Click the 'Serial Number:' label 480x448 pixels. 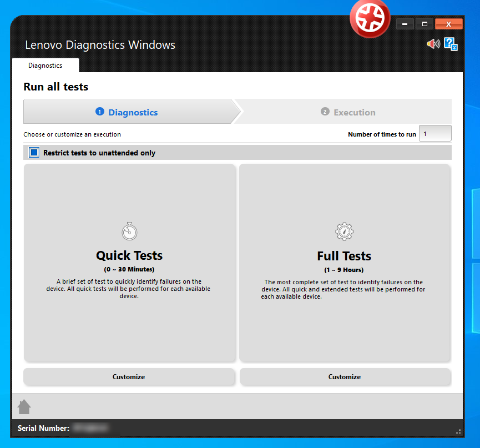coord(43,428)
